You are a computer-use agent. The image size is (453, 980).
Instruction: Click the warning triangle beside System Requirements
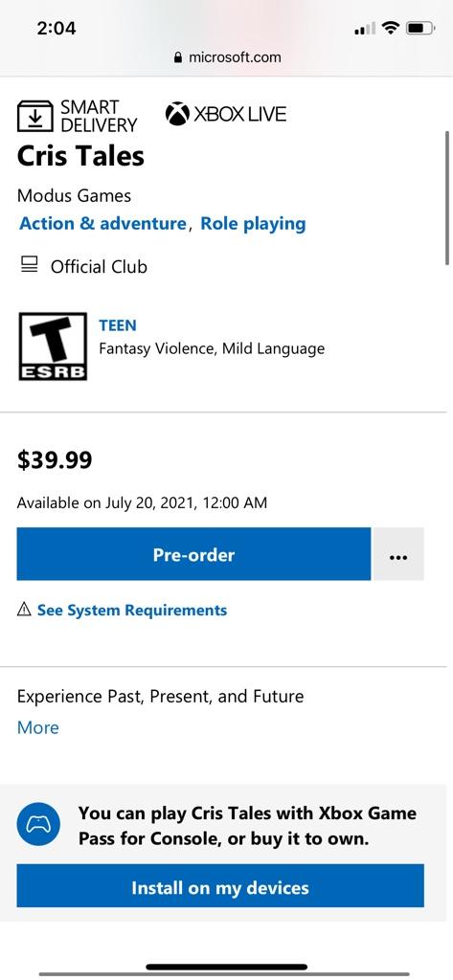click(x=24, y=610)
